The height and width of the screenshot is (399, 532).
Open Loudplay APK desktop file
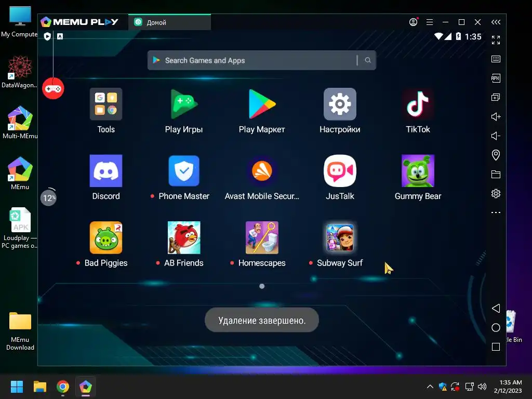pyautogui.click(x=20, y=228)
